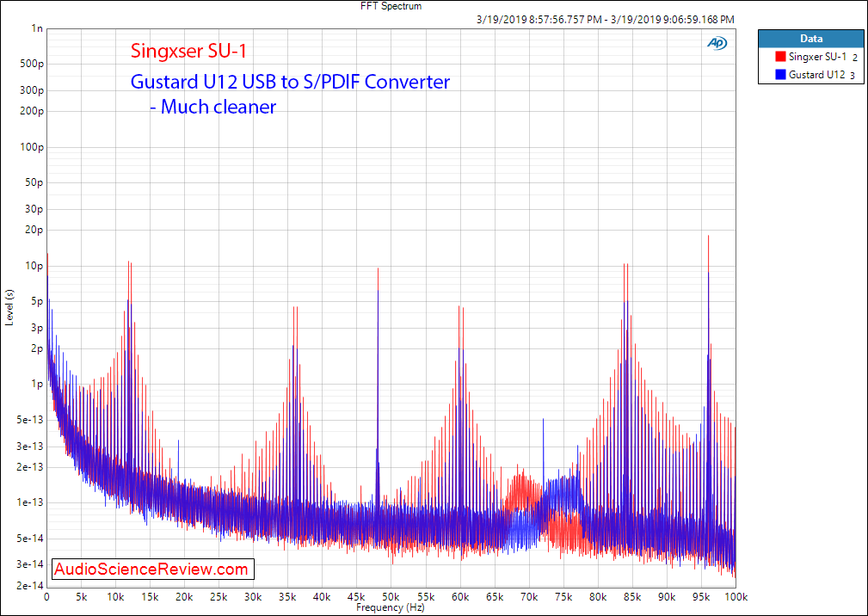Click the 500p level axis label
The height and width of the screenshot is (616, 868).
coord(32,64)
